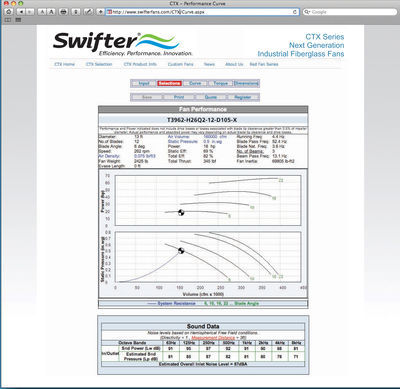Click the operating point marker on pressure curve

click(181, 251)
